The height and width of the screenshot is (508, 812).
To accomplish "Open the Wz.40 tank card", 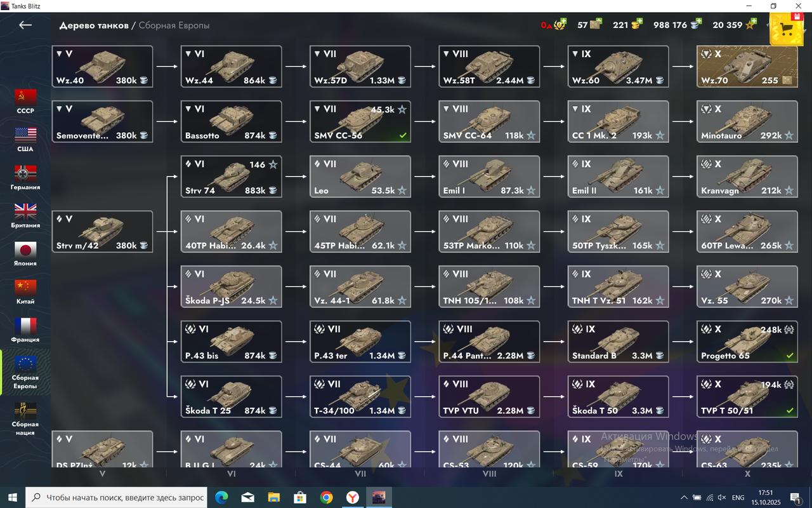I will tap(102, 67).
